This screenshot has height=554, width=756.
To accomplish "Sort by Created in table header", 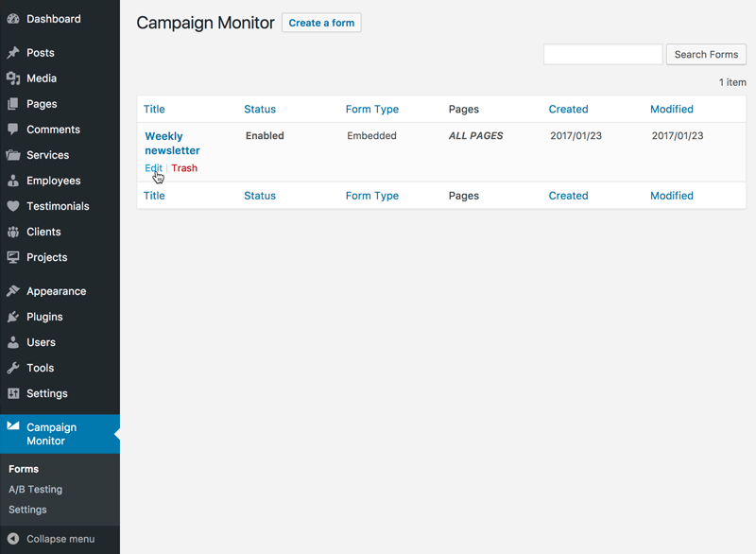I will 569,109.
